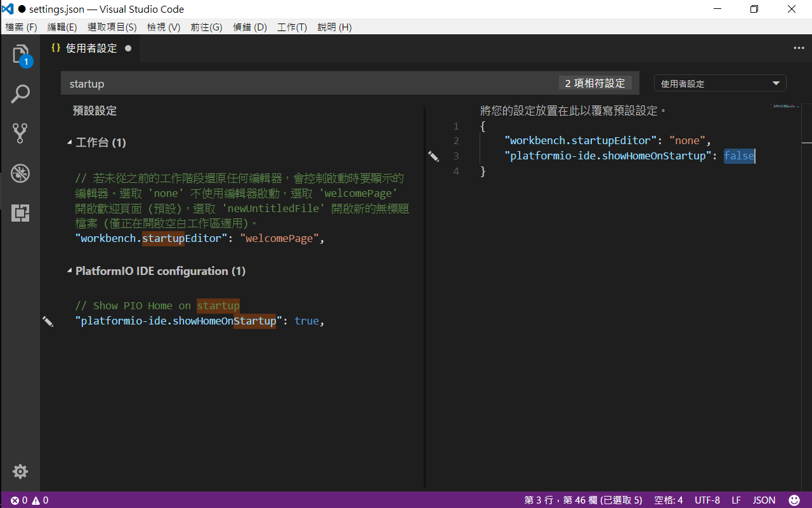The height and width of the screenshot is (508, 812).
Task: Click the pencil icon next to line 3
Action: [x=434, y=156]
